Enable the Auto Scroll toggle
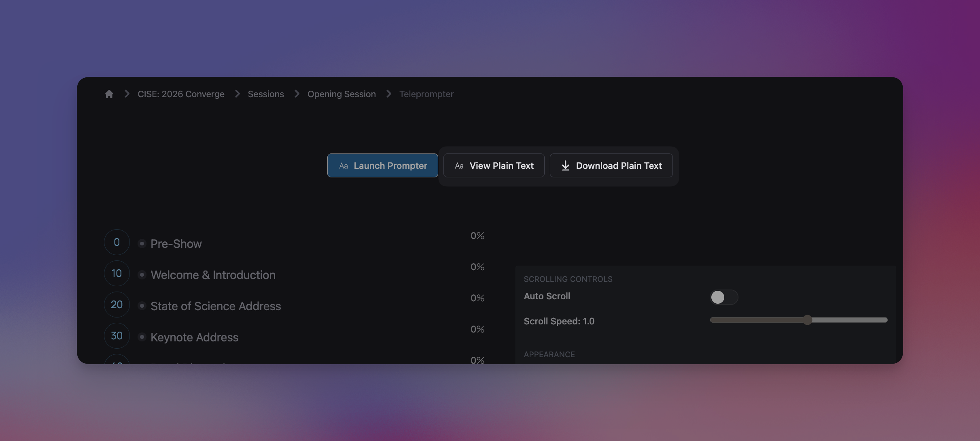Image resolution: width=980 pixels, height=441 pixels. (x=723, y=297)
